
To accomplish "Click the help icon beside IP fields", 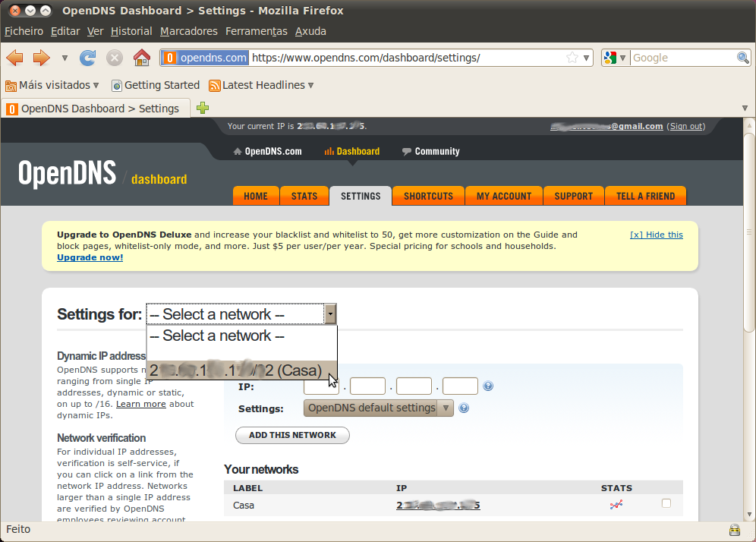I will 488,386.
